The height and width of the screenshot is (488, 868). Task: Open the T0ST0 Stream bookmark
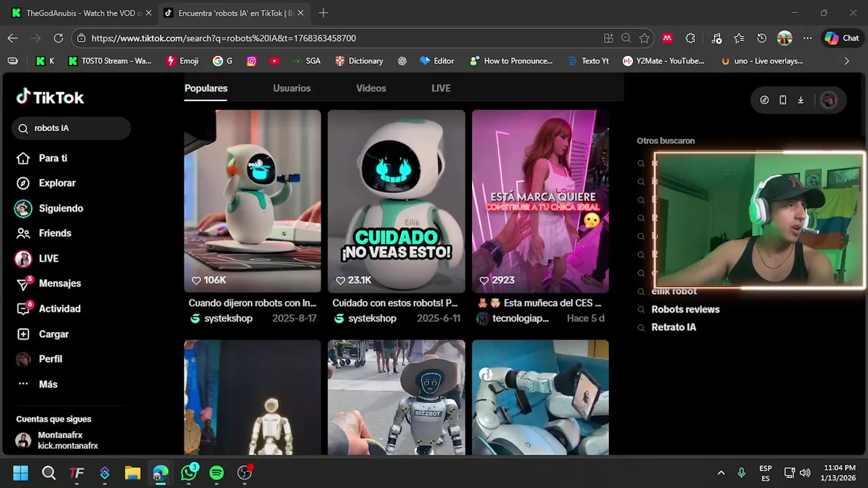tap(110, 61)
